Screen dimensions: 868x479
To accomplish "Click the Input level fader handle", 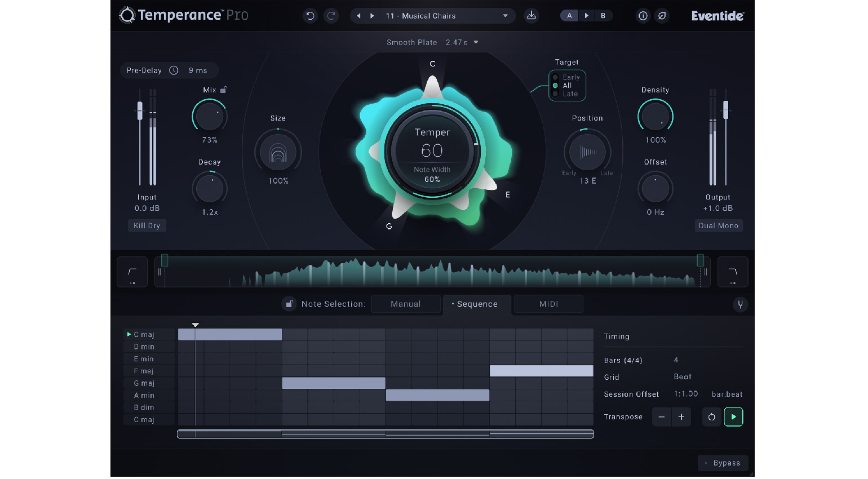I will (140, 110).
